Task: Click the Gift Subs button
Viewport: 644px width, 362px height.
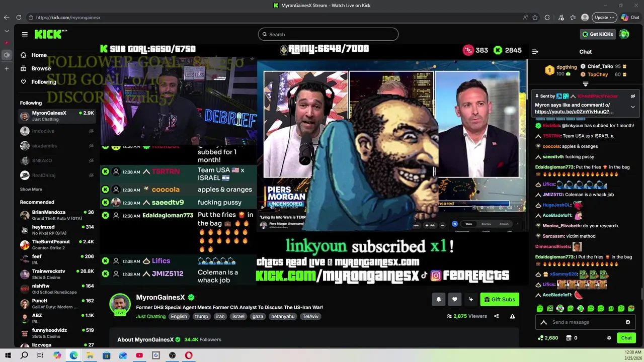Action: pyautogui.click(x=499, y=299)
